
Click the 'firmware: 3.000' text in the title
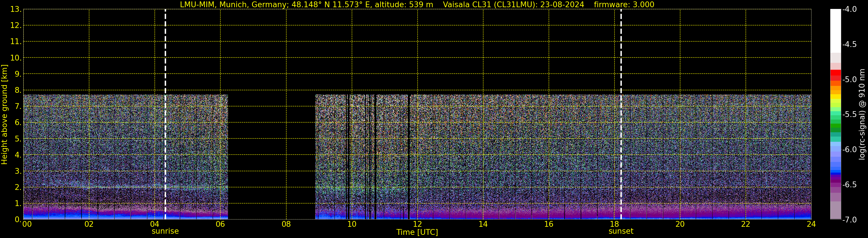624,5
